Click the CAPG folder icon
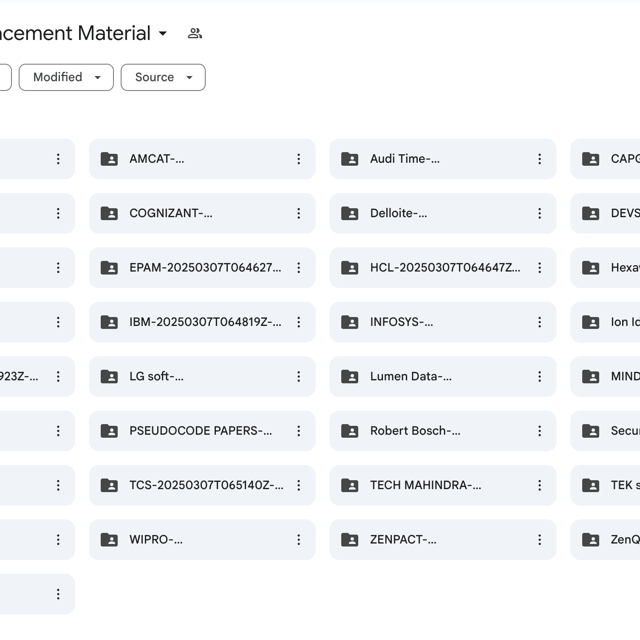640x640 pixels. (591, 159)
